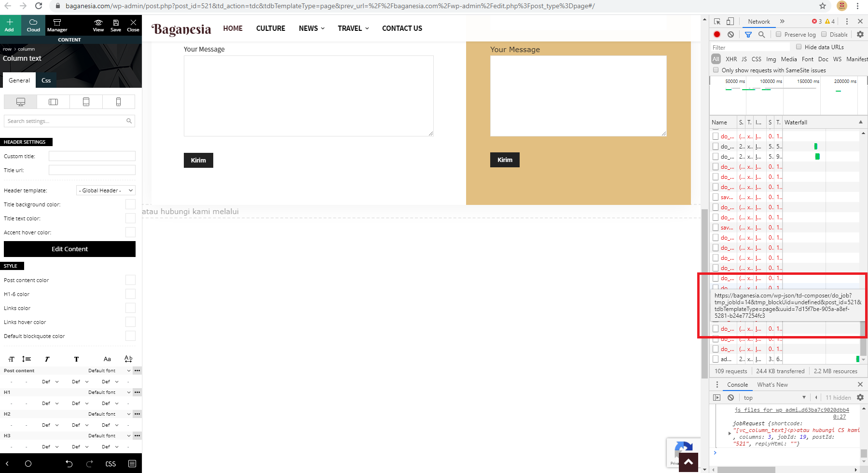
Task: Open the HOME navigation link
Action: point(233,28)
